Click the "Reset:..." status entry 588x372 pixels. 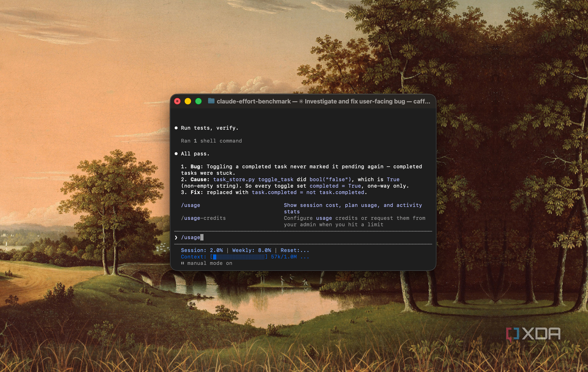click(295, 250)
